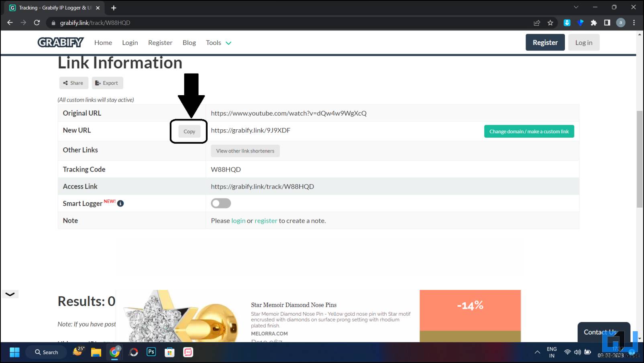The height and width of the screenshot is (363, 644).
Task: Open the Chrome three-dot menu
Action: tap(634, 23)
